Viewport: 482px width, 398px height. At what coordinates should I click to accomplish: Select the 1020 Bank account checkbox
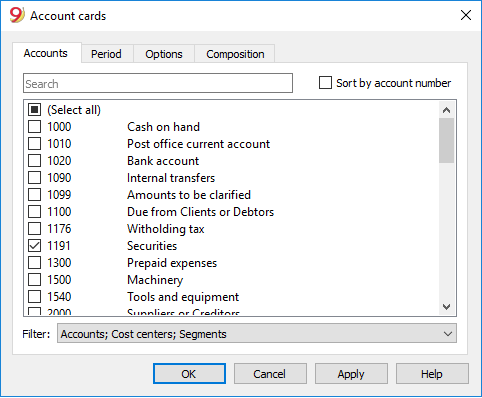34,161
